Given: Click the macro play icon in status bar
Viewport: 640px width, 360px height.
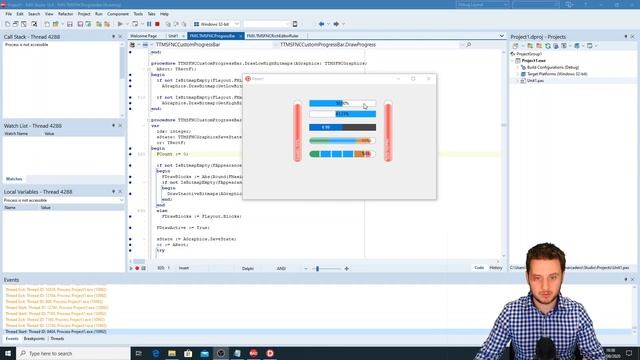Looking at the screenshot, I should pos(131,268).
